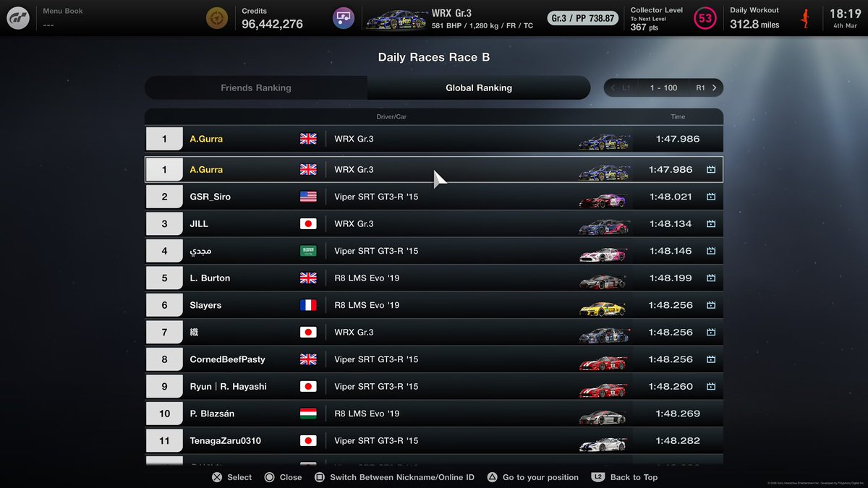Screen dimensions: 868x488
Task: Click the clock showing 18:19
Action: click(845, 14)
